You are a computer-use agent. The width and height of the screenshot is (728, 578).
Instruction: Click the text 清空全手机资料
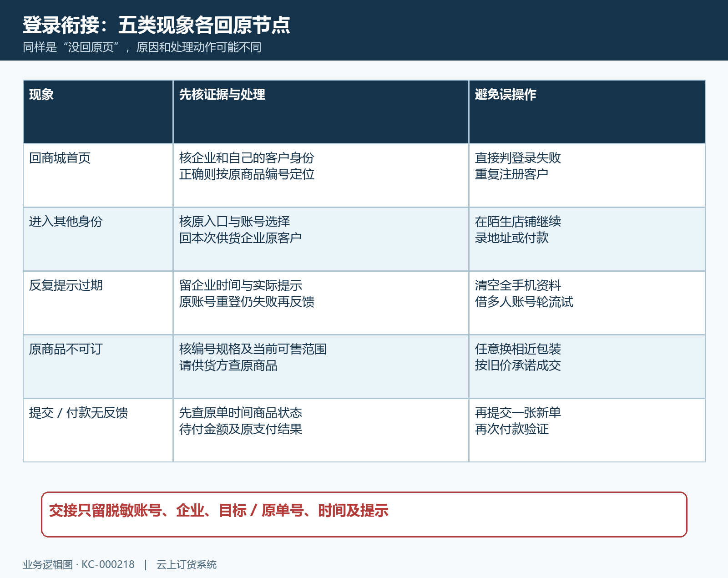pyautogui.click(x=518, y=285)
